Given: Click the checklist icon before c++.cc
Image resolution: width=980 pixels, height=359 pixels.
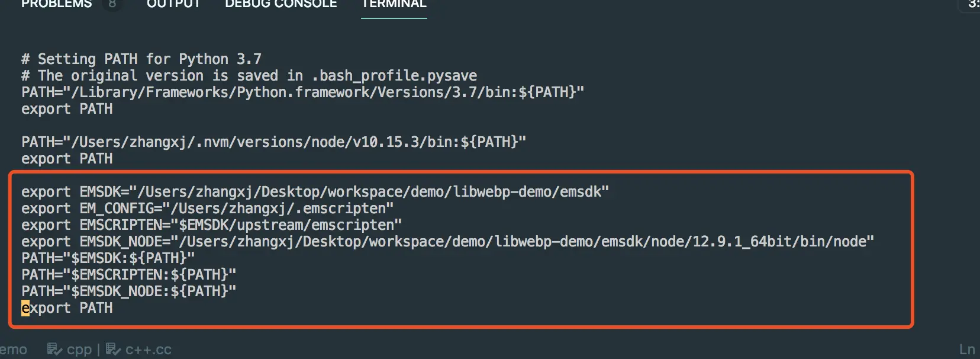Looking at the screenshot, I should (x=114, y=349).
